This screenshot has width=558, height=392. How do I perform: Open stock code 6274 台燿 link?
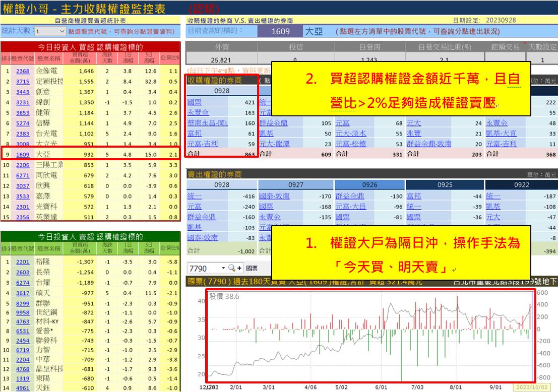coord(23,283)
